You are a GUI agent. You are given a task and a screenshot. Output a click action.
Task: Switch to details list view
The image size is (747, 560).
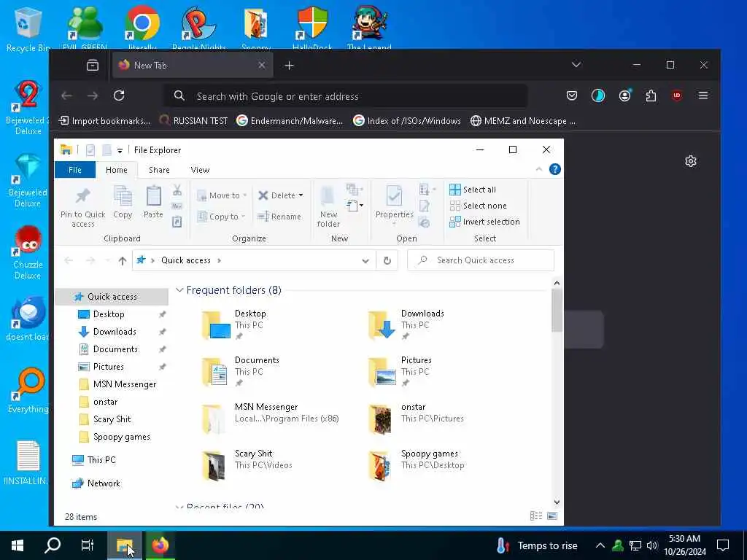(536, 516)
